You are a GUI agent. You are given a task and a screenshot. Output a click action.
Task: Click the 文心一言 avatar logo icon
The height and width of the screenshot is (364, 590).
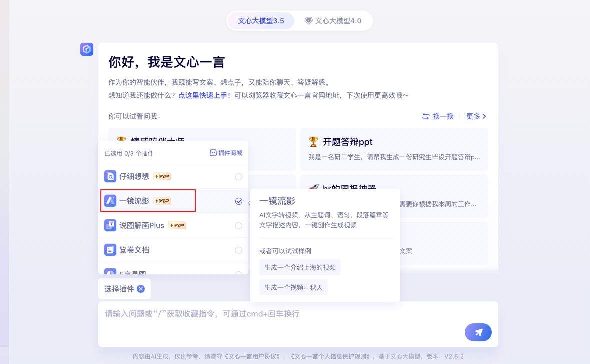point(87,49)
